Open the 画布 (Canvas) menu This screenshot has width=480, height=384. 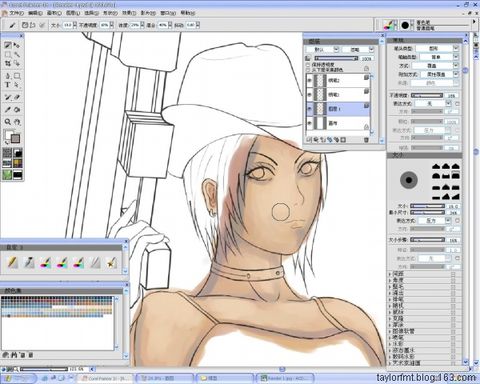54,13
